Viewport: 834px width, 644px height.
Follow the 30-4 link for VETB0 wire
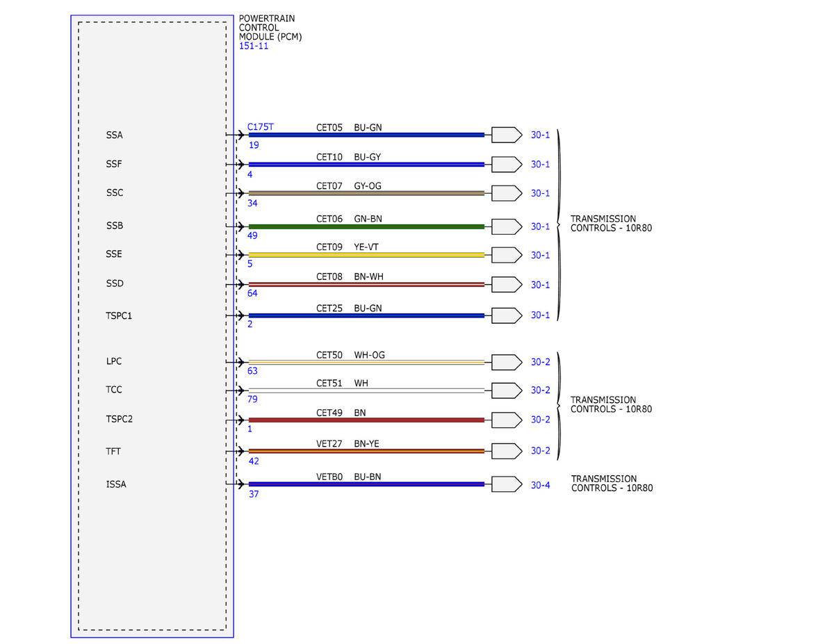click(540, 485)
